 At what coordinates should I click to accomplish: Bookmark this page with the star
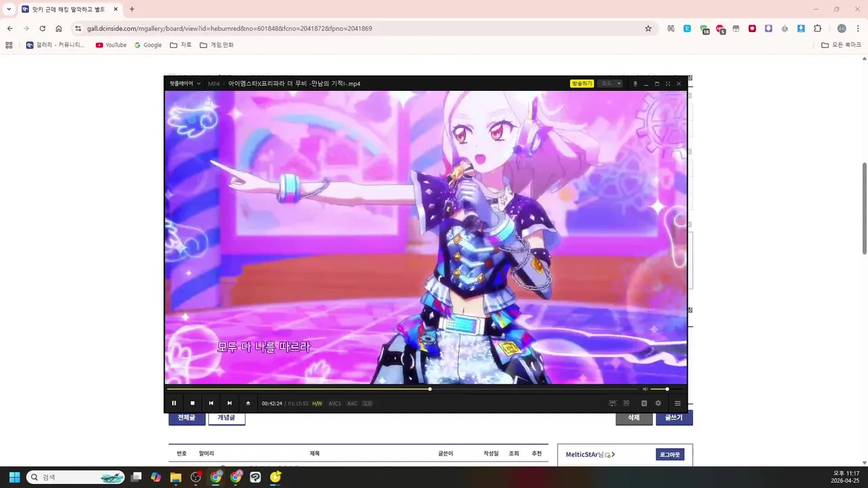pyautogui.click(x=648, y=28)
